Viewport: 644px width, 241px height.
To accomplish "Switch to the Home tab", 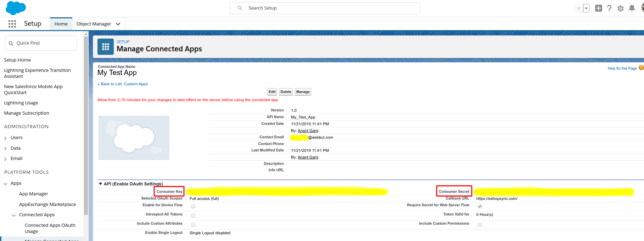I will (61, 24).
